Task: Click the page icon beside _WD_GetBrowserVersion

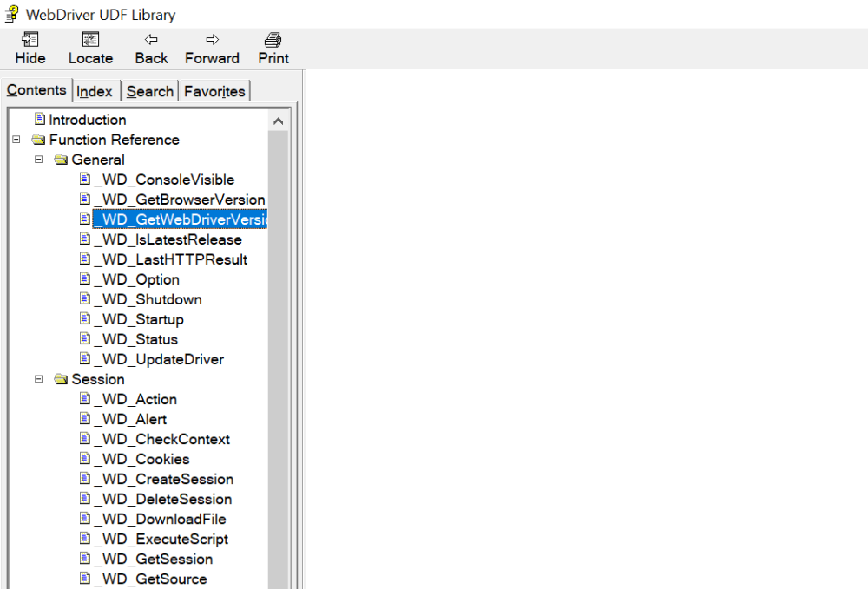Action: (85, 199)
